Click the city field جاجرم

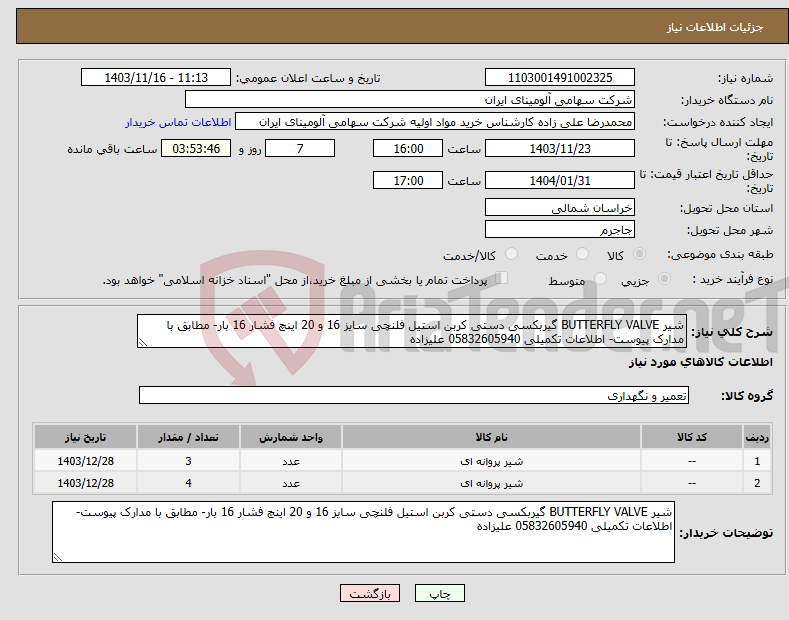tap(560, 229)
